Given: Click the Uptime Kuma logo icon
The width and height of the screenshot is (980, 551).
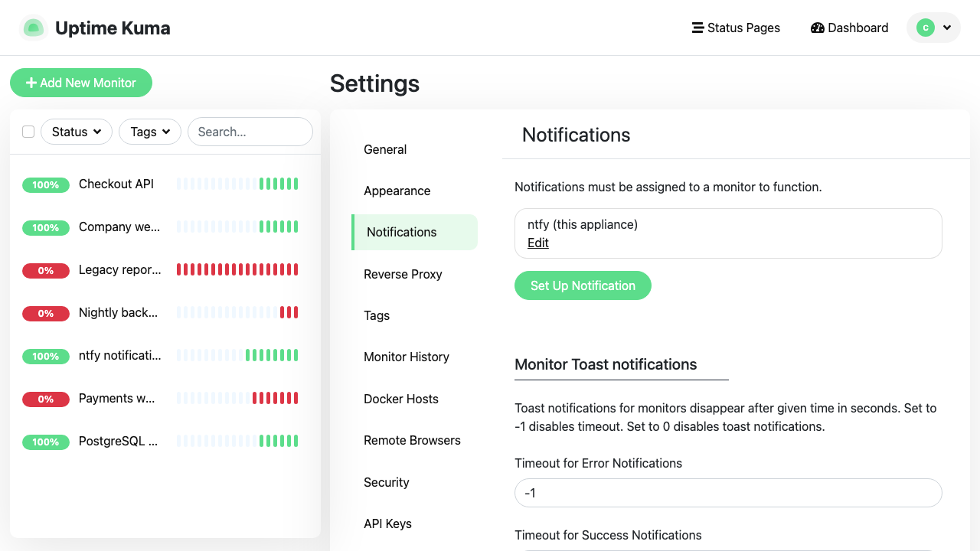Looking at the screenshot, I should 34,28.
